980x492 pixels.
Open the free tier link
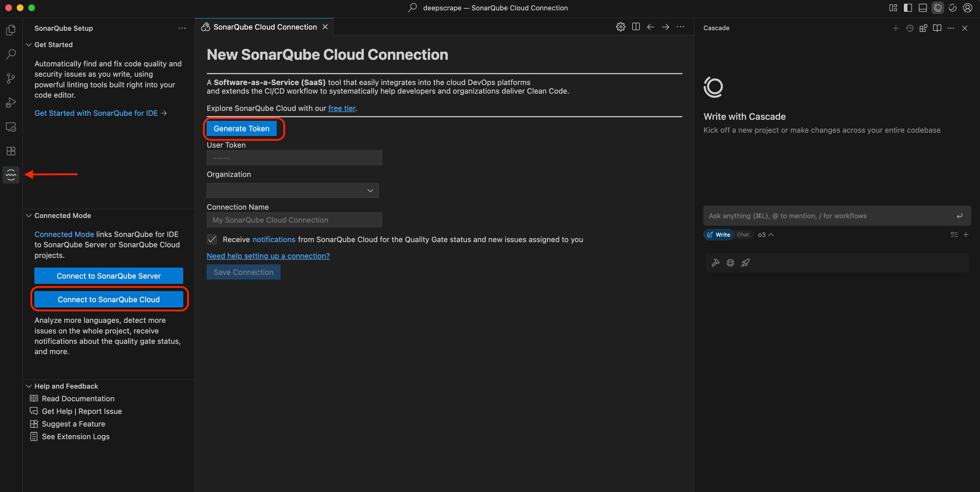tap(342, 109)
